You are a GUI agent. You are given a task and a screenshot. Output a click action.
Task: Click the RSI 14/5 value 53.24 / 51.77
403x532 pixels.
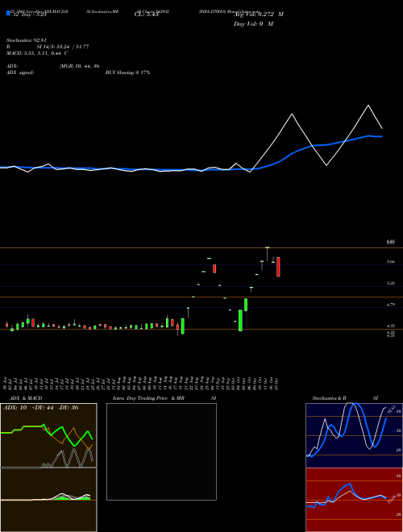(63, 47)
